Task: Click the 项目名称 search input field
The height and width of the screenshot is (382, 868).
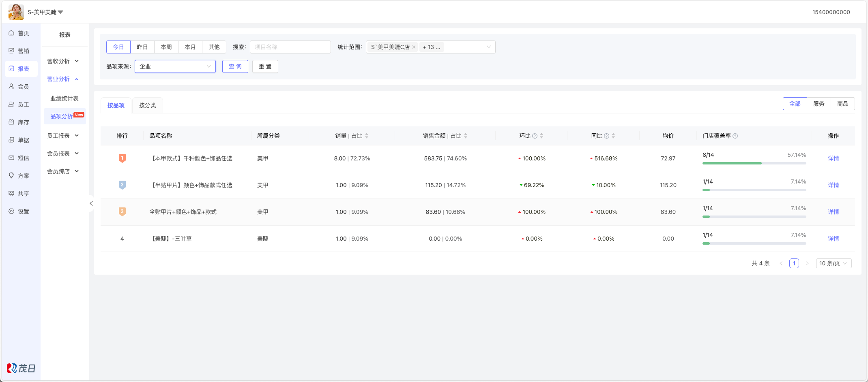Action: (x=290, y=47)
